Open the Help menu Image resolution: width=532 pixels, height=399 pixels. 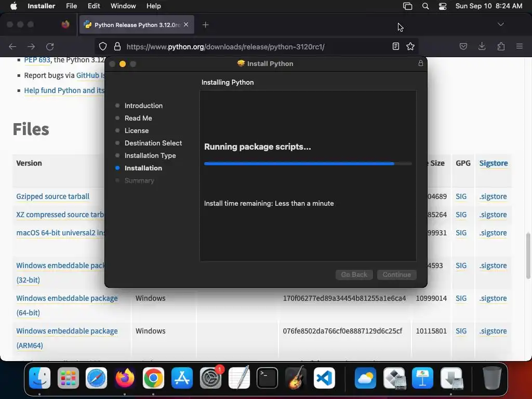coord(153,6)
